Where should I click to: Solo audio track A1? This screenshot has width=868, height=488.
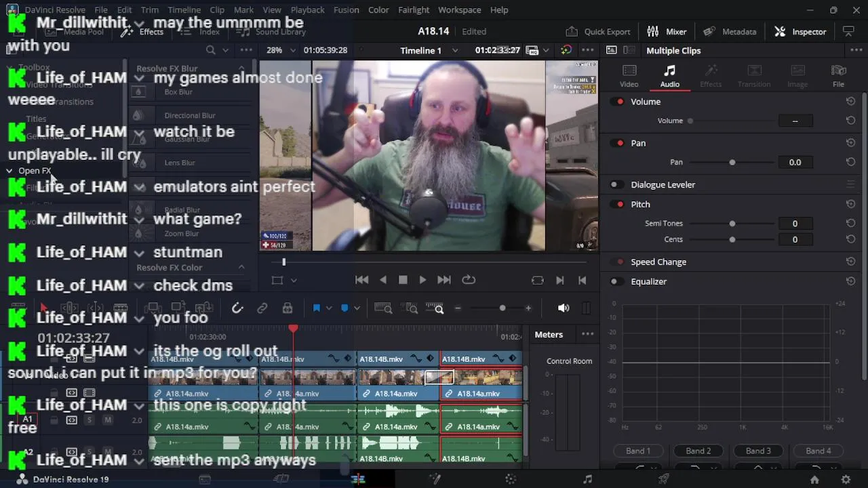coord(89,420)
